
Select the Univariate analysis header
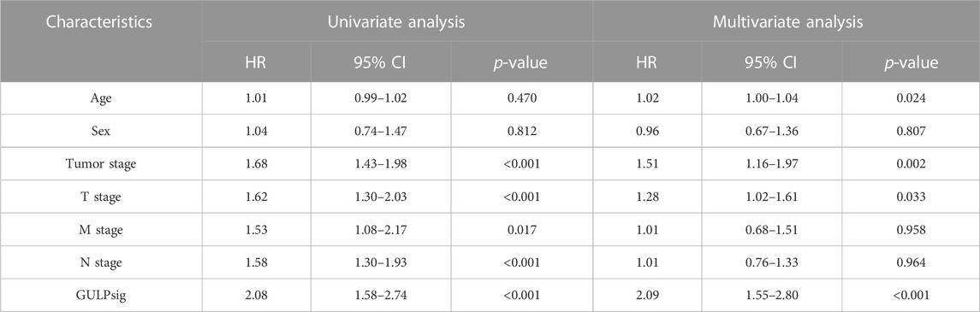coord(397,22)
